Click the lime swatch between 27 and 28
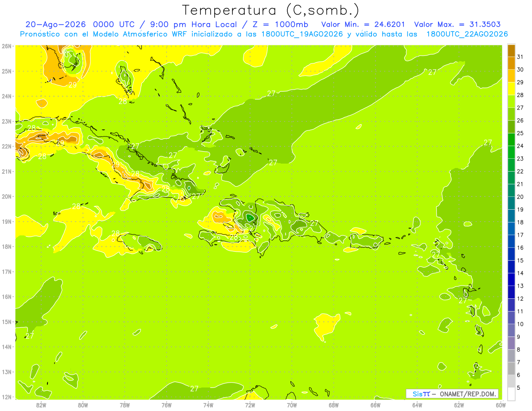Screen dimensions: 532x411 [511, 101]
